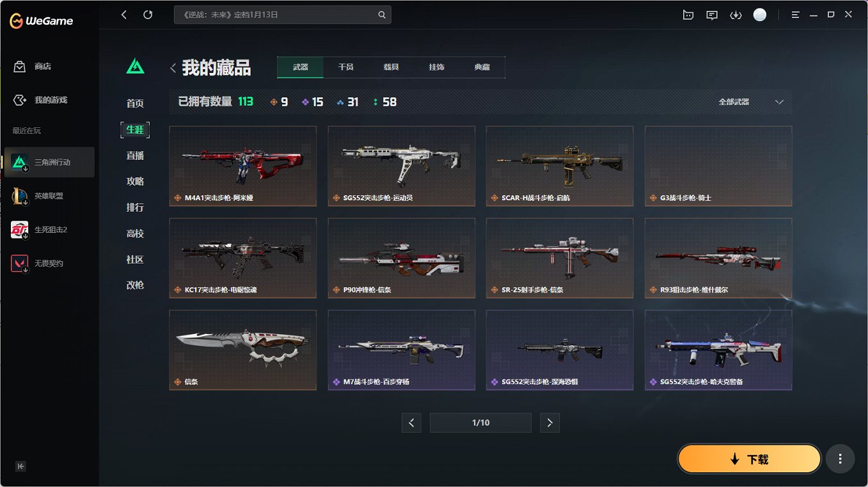The height and width of the screenshot is (487, 868).
Task: Select the M4A1突击步枪-阿米娅 weapon card
Action: pos(243,166)
